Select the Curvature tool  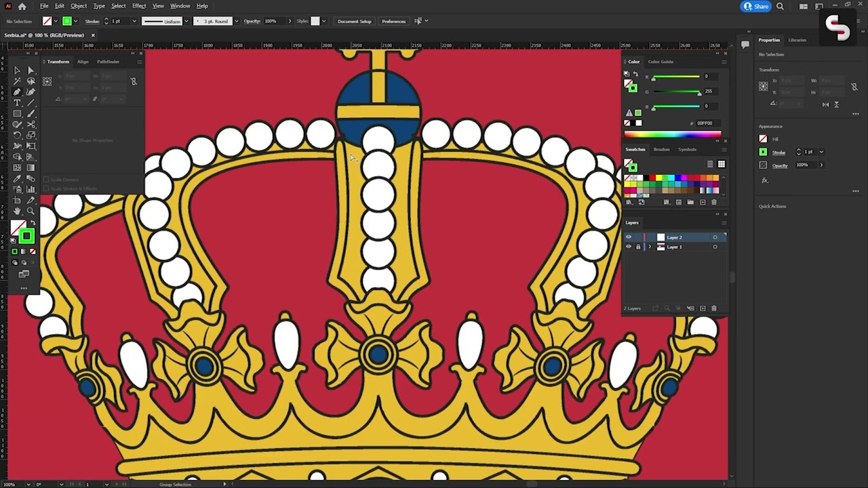tap(31, 92)
